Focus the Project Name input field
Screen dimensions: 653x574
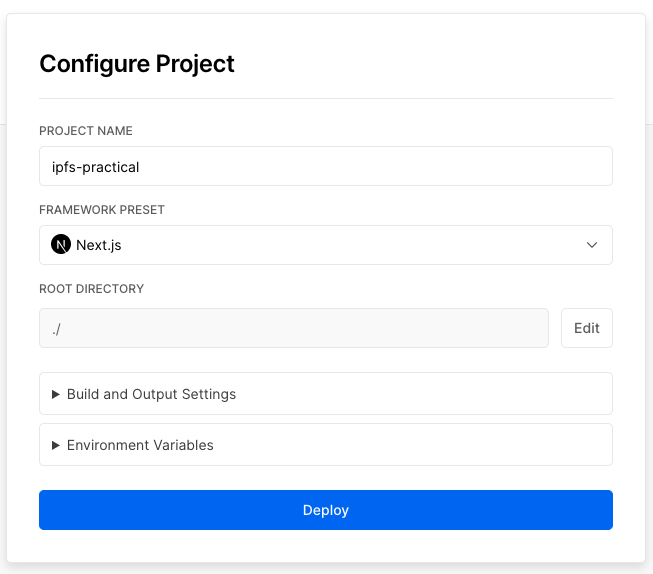(x=325, y=167)
